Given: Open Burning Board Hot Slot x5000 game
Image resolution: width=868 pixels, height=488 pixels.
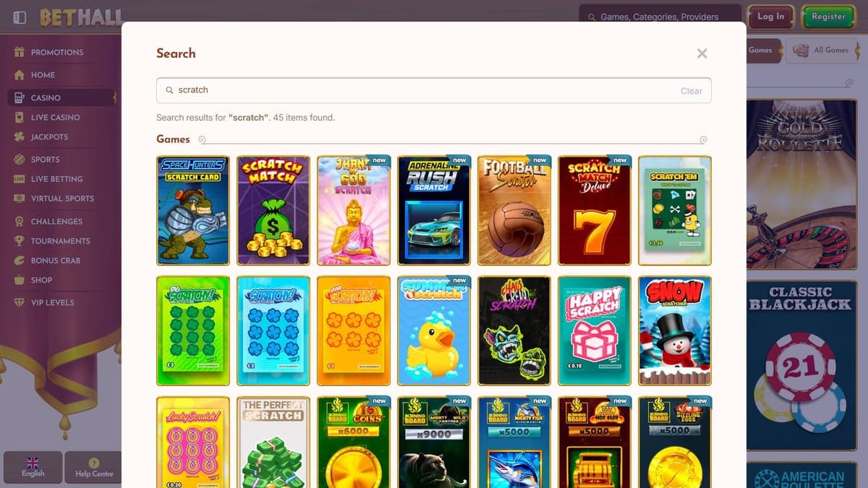Looking at the screenshot, I should pos(595,442).
